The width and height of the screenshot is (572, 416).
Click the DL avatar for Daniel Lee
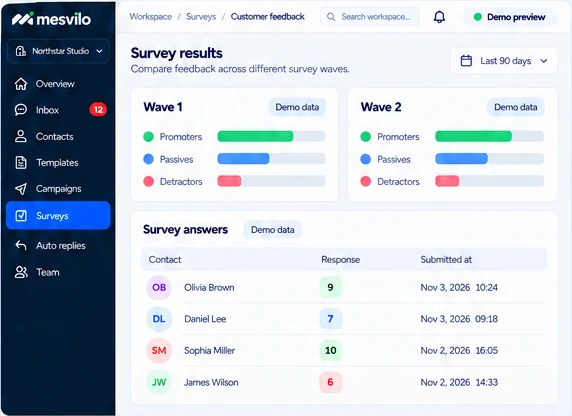[x=159, y=319]
